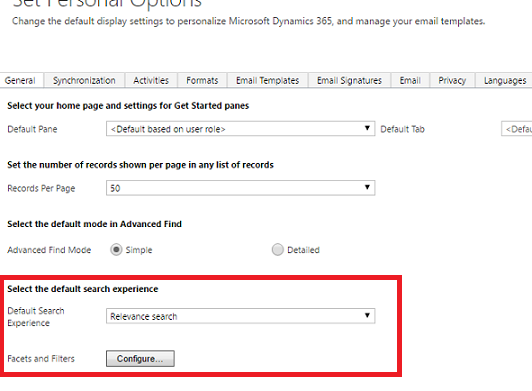Select the Email tab
This screenshot has height=391, width=532.
pos(410,80)
